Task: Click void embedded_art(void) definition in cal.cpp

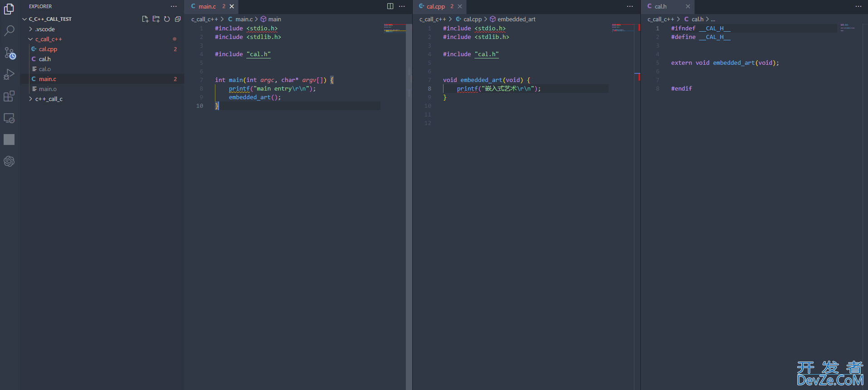Action: pos(487,80)
